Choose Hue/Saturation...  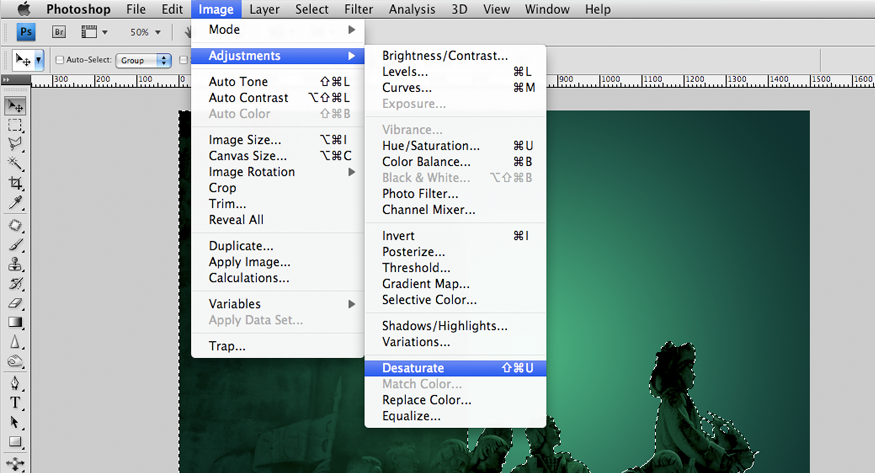(455, 146)
